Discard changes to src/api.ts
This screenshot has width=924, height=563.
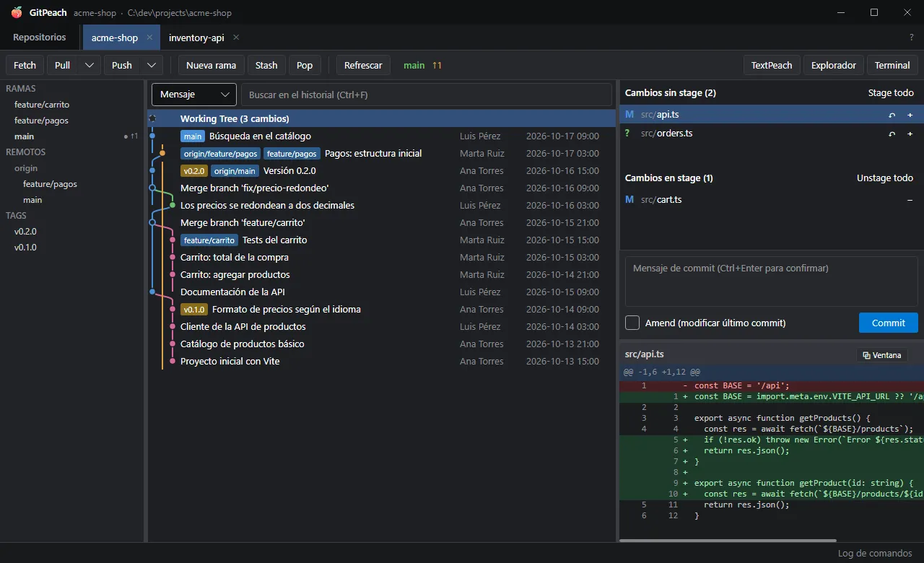892,115
